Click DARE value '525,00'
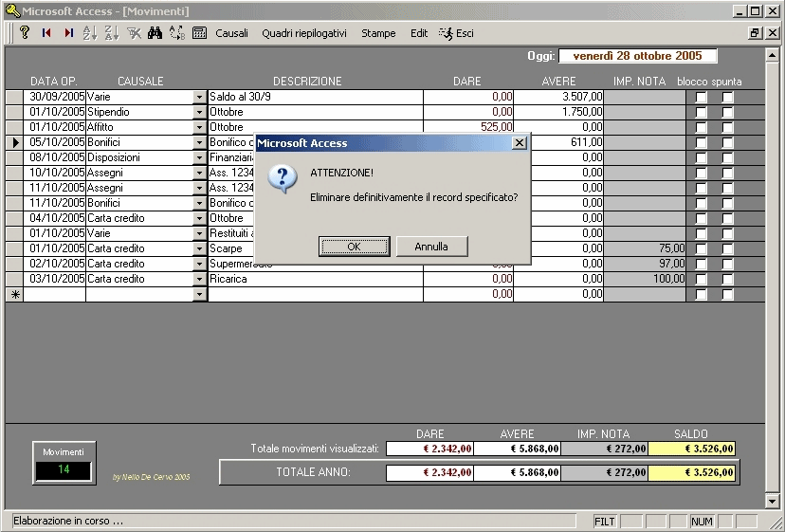This screenshot has height=532, width=785. pyautogui.click(x=468, y=127)
